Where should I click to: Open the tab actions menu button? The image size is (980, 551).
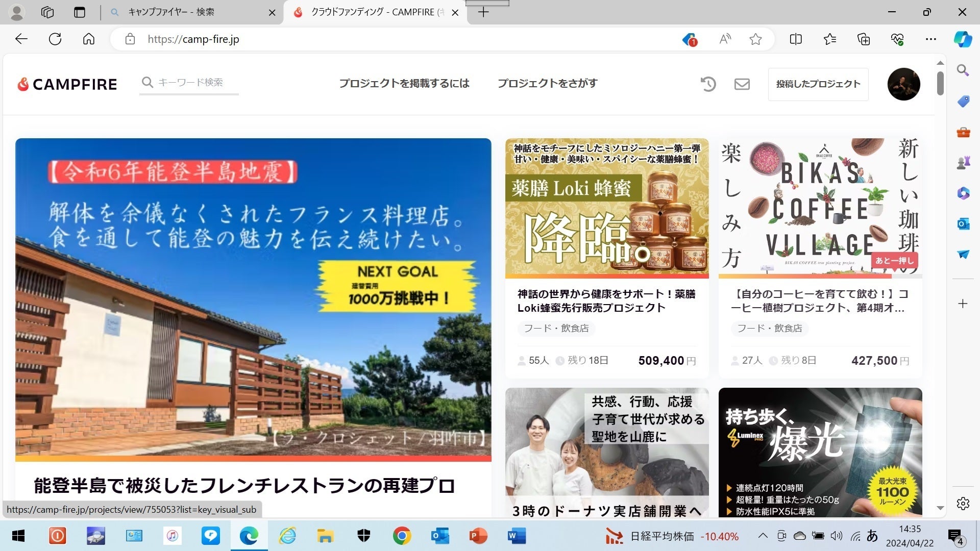(x=80, y=12)
